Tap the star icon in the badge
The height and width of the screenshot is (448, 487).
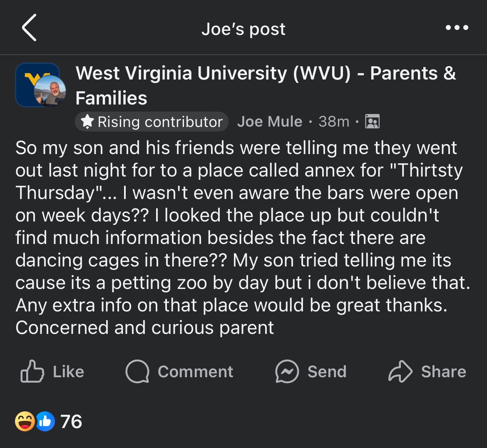87,122
